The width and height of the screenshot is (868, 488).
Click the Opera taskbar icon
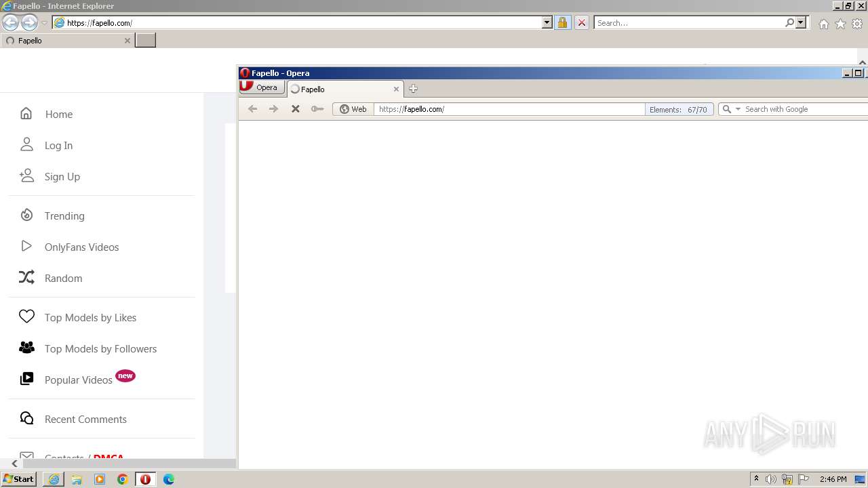click(145, 479)
